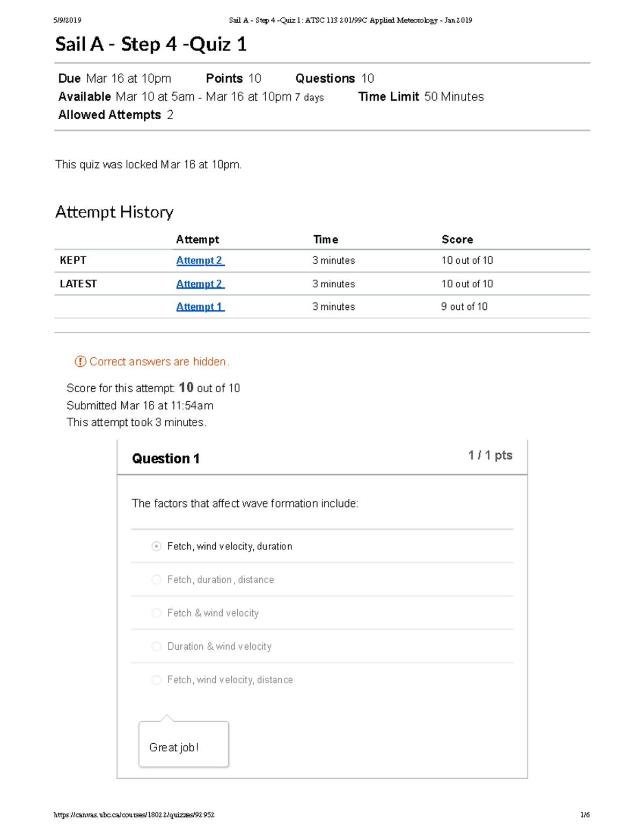Open the Attempt 1 link

point(200,307)
